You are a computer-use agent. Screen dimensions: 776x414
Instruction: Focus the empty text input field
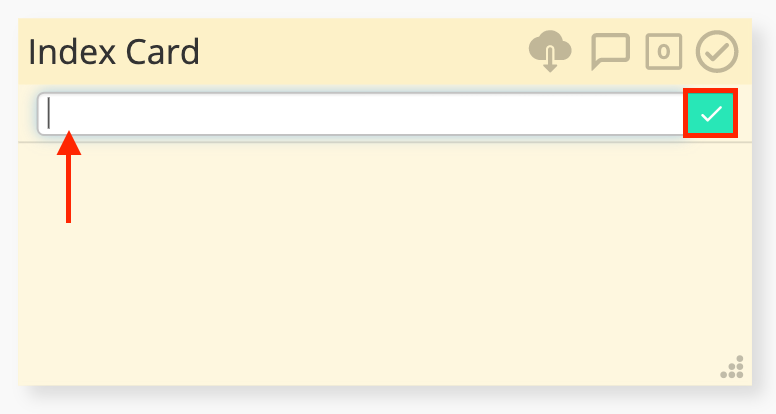[x=362, y=113]
